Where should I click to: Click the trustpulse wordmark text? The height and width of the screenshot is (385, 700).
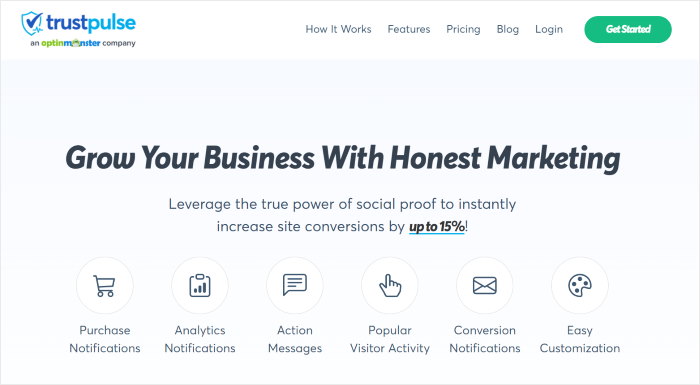click(x=91, y=22)
